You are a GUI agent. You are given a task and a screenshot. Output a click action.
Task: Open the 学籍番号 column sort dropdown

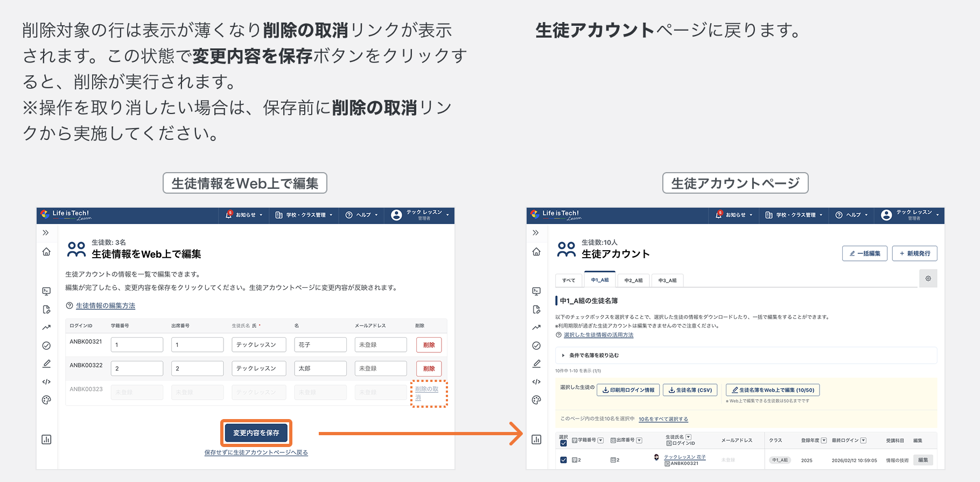pos(600,441)
